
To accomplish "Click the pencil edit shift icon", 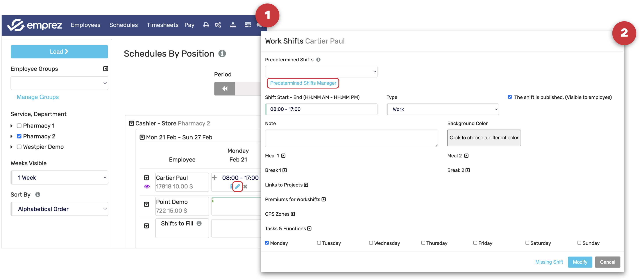I will (237, 186).
